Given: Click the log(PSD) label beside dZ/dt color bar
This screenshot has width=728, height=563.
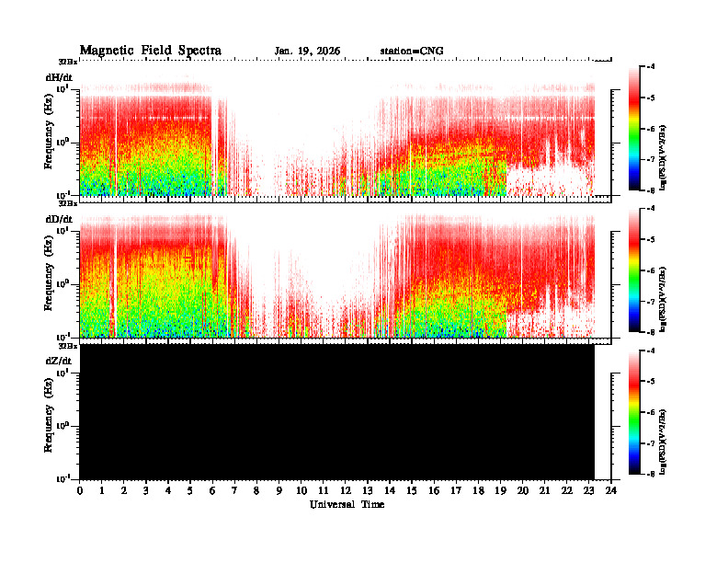Looking at the screenshot, I should click(x=663, y=442).
